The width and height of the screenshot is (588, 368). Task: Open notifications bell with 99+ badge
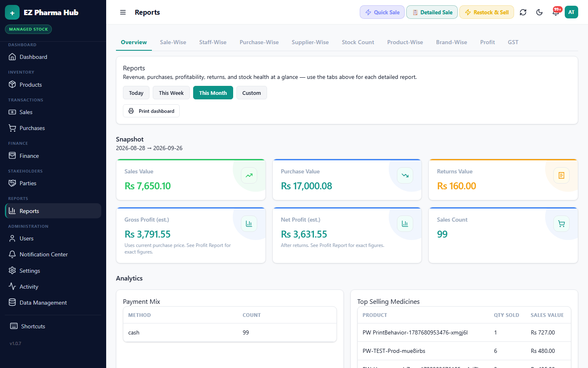[556, 12]
